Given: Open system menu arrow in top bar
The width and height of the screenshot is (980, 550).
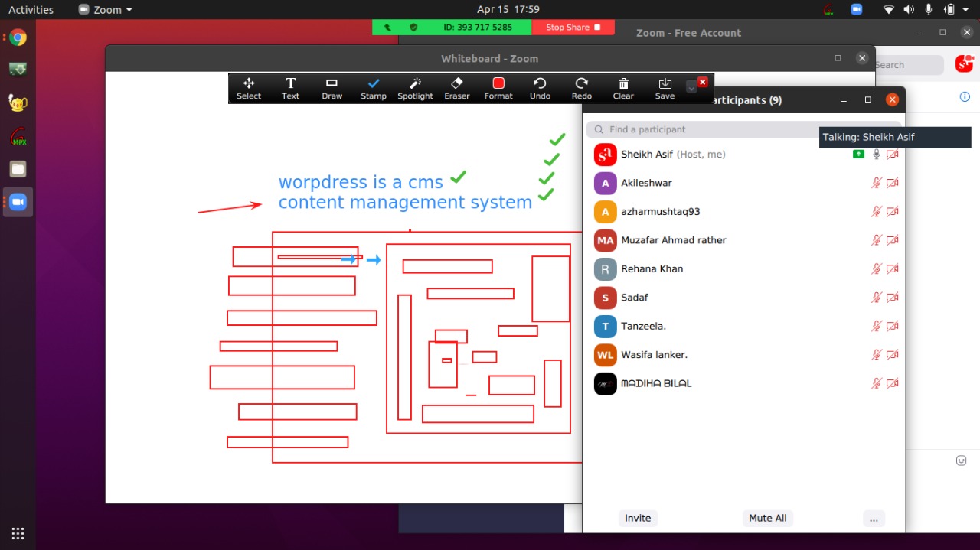Looking at the screenshot, I should 966,10.
